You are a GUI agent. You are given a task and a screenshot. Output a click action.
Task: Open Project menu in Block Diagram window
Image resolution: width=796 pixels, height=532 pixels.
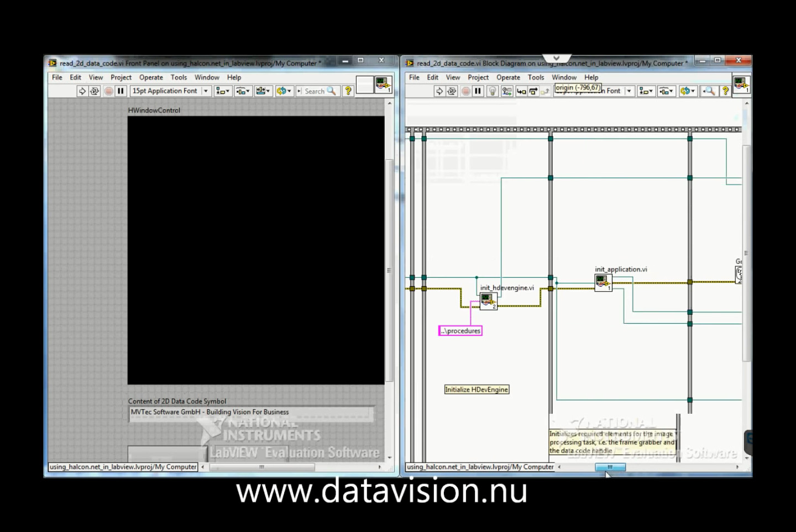tap(478, 77)
